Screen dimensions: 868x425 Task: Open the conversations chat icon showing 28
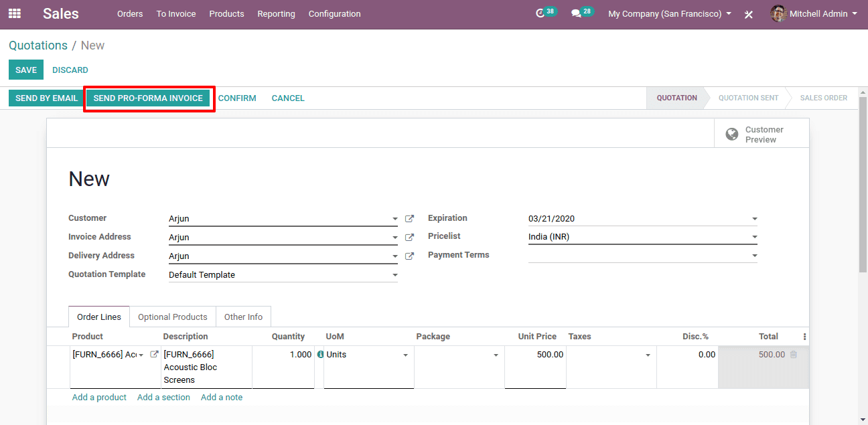click(x=576, y=13)
